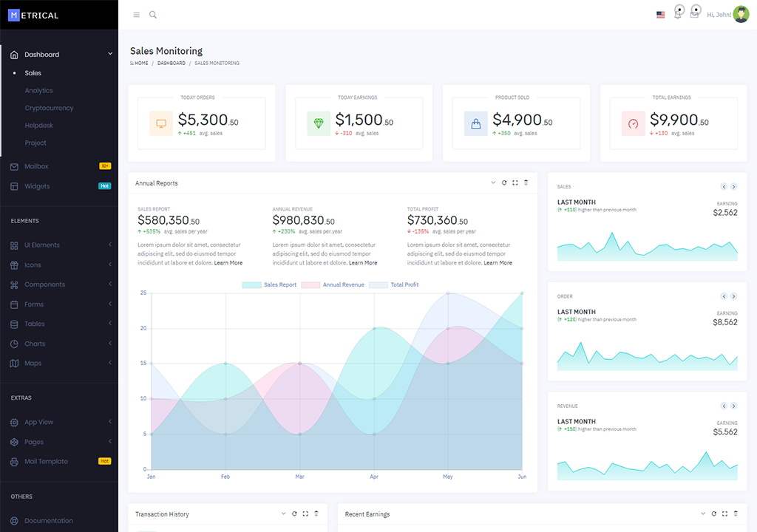The image size is (757, 532).
Task: Delete the Annual Reports panel via trash icon
Action: point(526,183)
